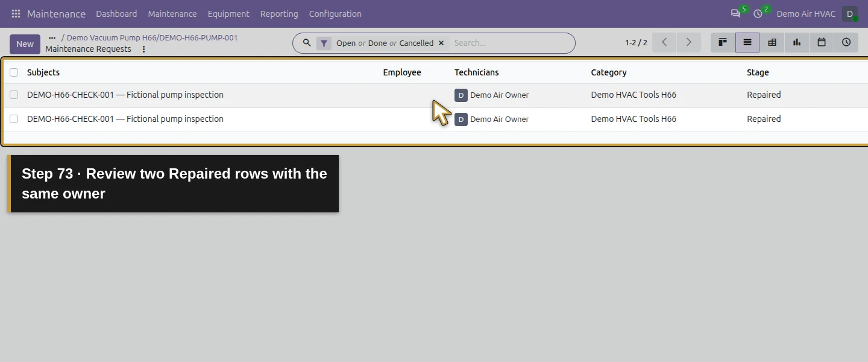Open second DEMO-H66-CHECK-001 request row
This screenshot has height=362, width=868.
click(x=125, y=119)
